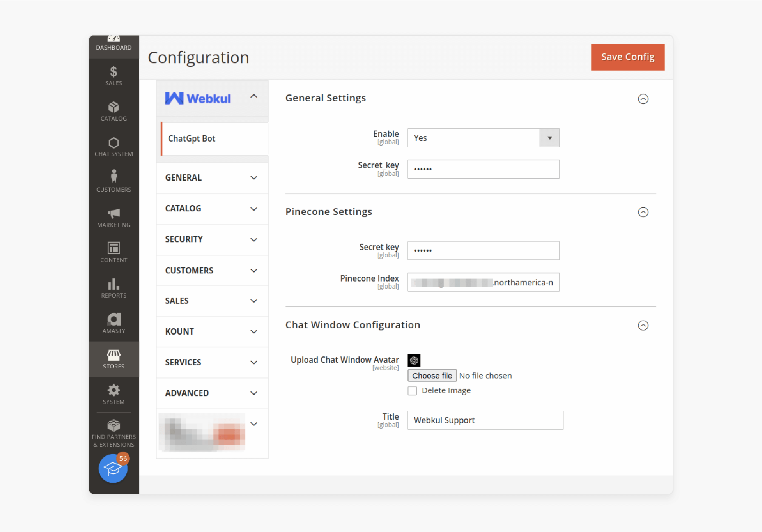Select the ChatGpt Bot tab

(x=215, y=139)
